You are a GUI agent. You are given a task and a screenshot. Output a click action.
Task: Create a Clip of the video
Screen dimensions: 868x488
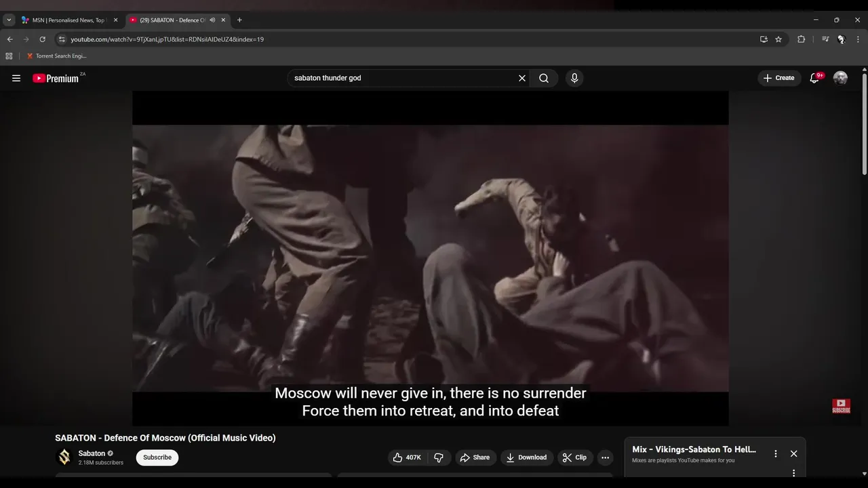tap(574, 457)
